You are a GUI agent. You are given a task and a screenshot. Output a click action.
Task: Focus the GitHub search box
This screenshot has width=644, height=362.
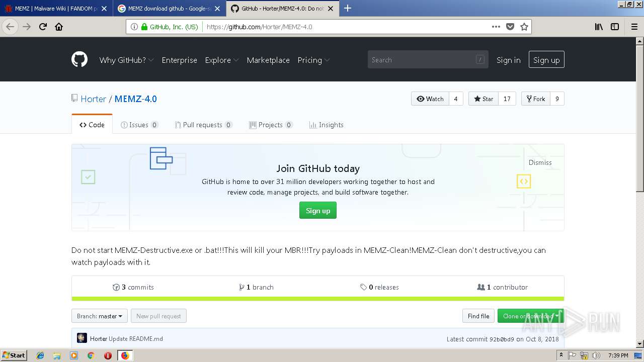pyautogui.click(x=428, y=60)
